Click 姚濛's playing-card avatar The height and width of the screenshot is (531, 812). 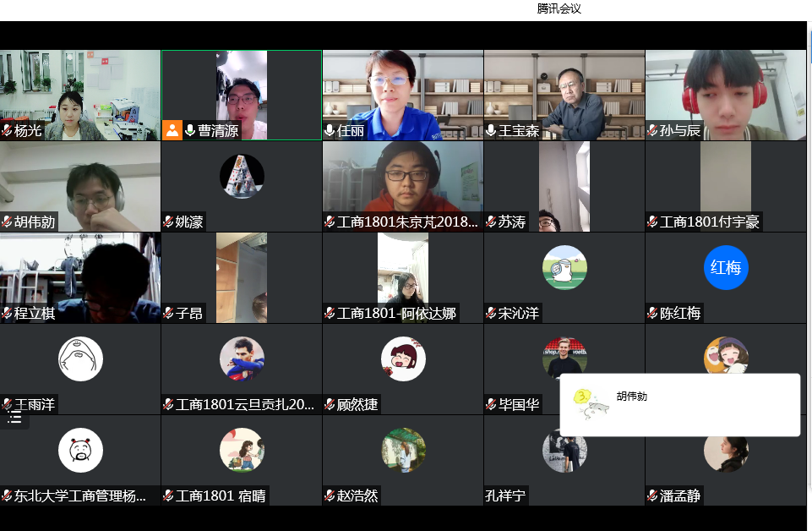(242, 176)
